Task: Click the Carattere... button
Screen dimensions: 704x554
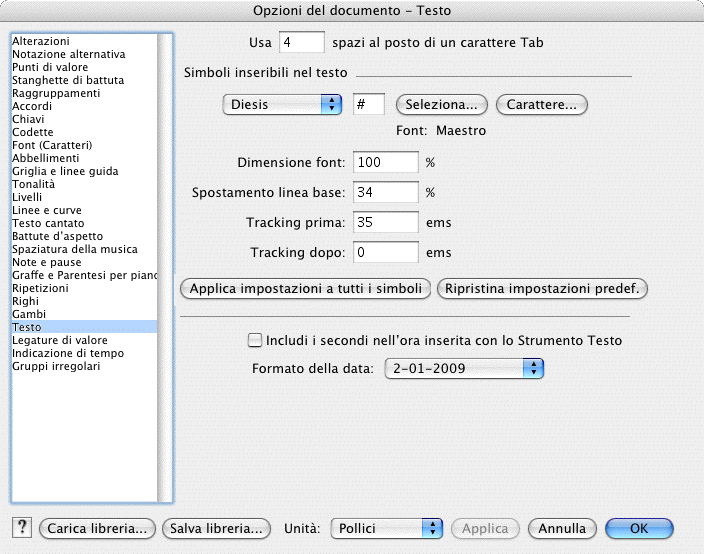Action: click(x=541, y=105)
